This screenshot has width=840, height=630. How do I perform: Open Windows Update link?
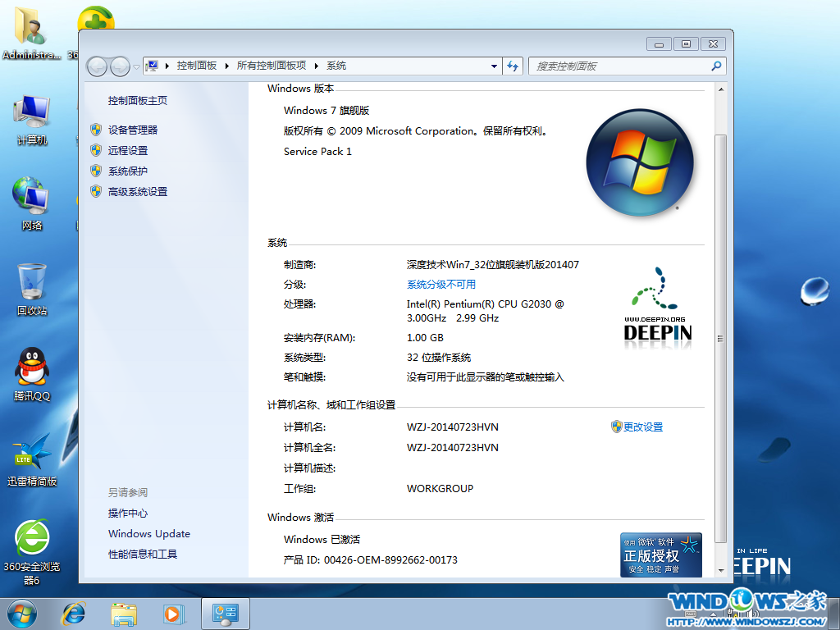[148, 533]
